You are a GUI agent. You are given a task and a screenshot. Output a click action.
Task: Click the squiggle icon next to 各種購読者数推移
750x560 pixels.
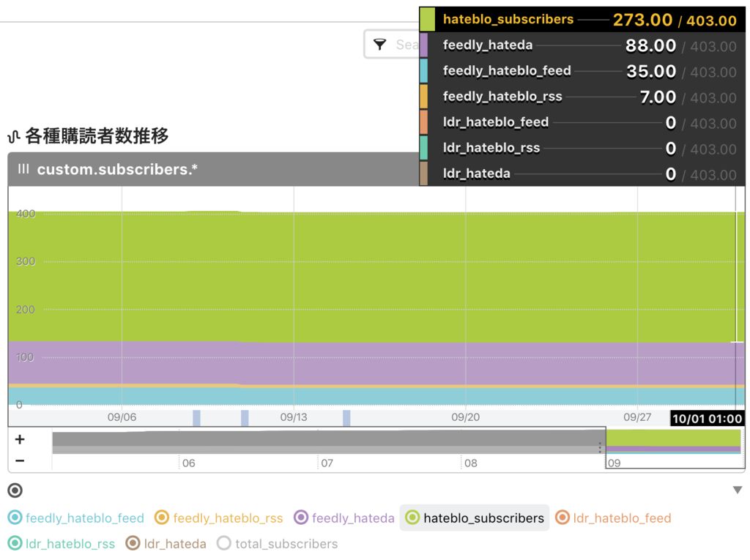point(13,137)
